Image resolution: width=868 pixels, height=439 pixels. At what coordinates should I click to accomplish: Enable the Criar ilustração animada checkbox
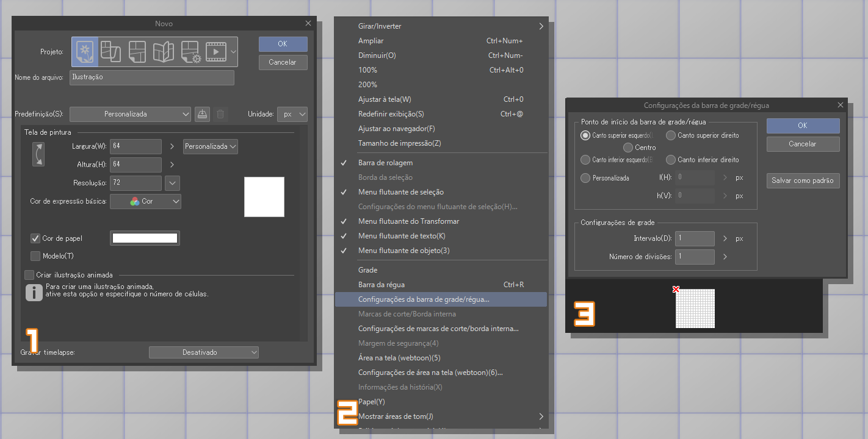[29, 275]
